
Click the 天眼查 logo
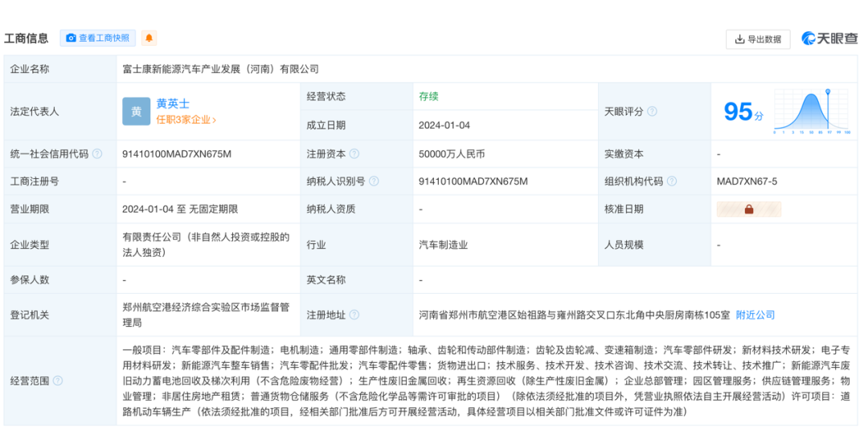(829, 39)
